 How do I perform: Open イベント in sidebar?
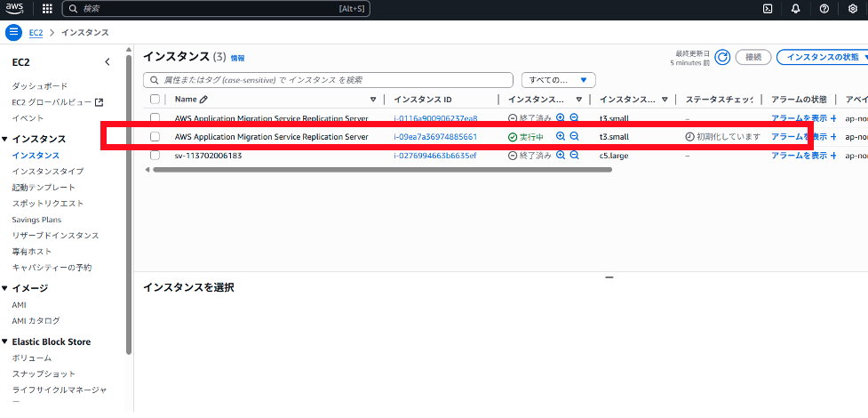tap(28, 118)
